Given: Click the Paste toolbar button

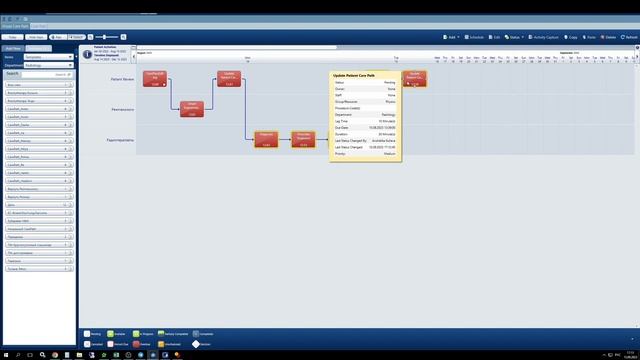Looking at the screenshot, I should (x=589, y=37).
